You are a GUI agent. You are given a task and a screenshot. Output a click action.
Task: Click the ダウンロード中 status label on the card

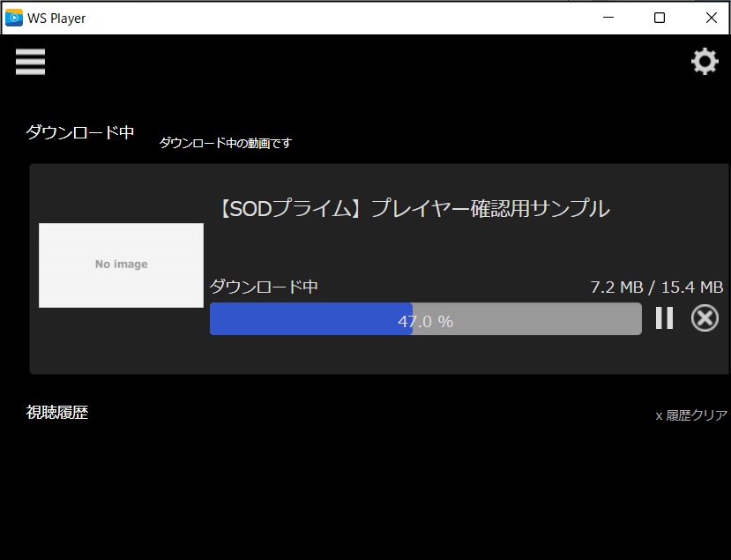click(263, 287)
